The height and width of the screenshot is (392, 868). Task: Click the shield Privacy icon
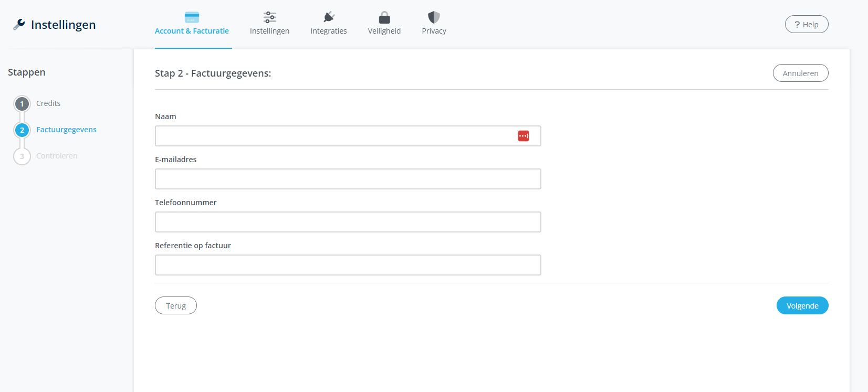point(434,17)
